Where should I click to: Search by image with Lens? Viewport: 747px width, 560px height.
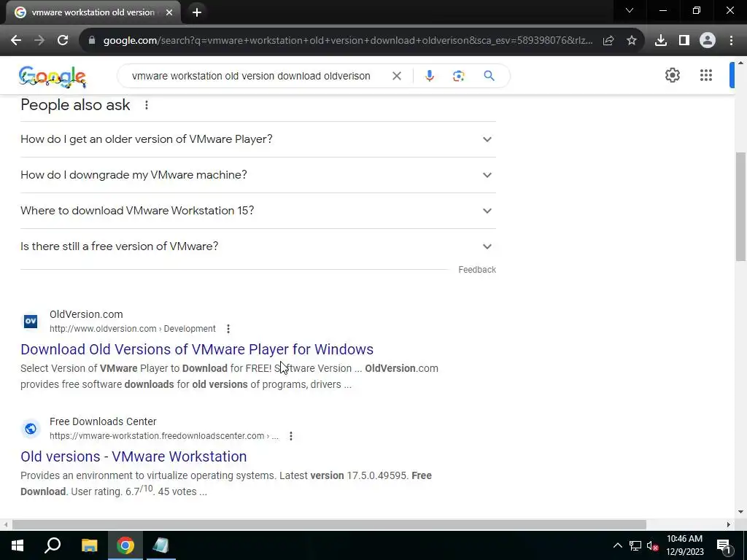[x=458, y=76]
